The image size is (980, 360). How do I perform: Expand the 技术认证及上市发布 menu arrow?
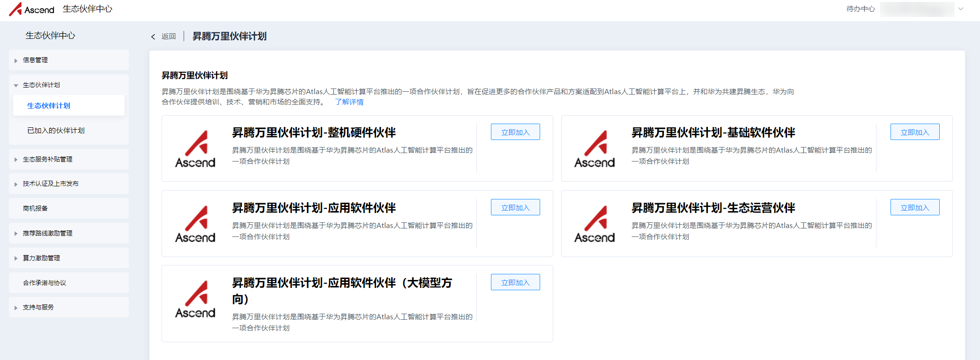[16, 184]
